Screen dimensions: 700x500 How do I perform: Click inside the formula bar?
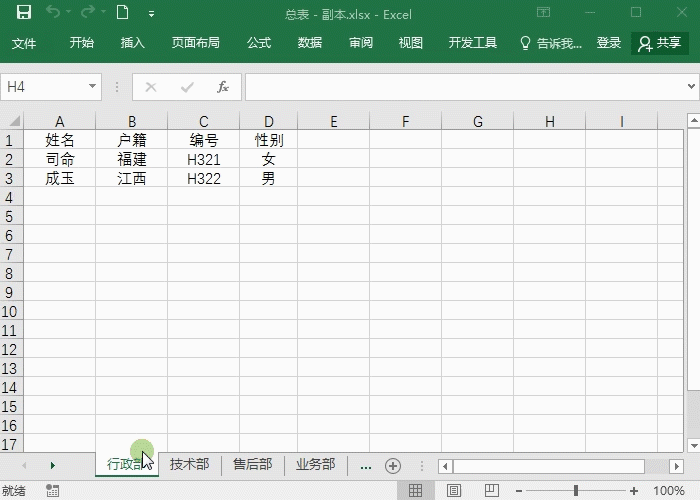point(464,87)
